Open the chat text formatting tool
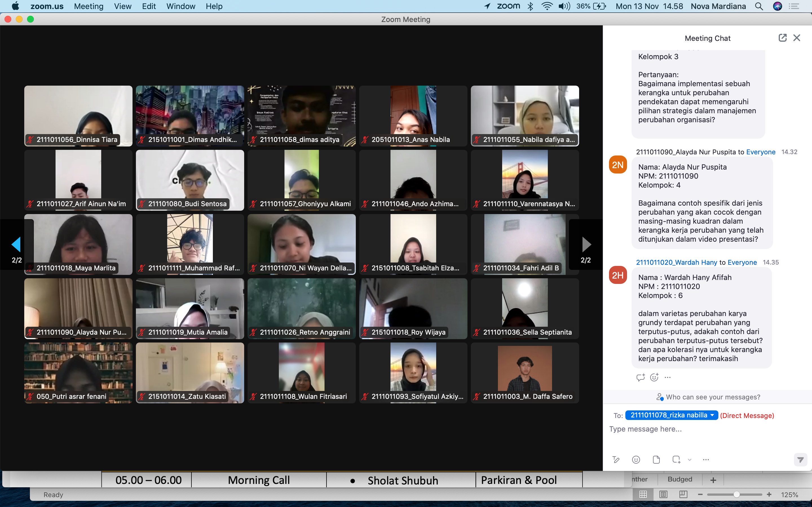This screenshot has height=507, width=812. (x=616, y=459)
